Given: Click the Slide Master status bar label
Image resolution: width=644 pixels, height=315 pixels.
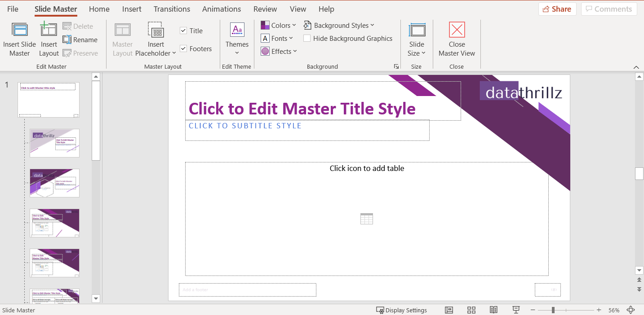Looking at the screenshot, I should pos(19,310).
